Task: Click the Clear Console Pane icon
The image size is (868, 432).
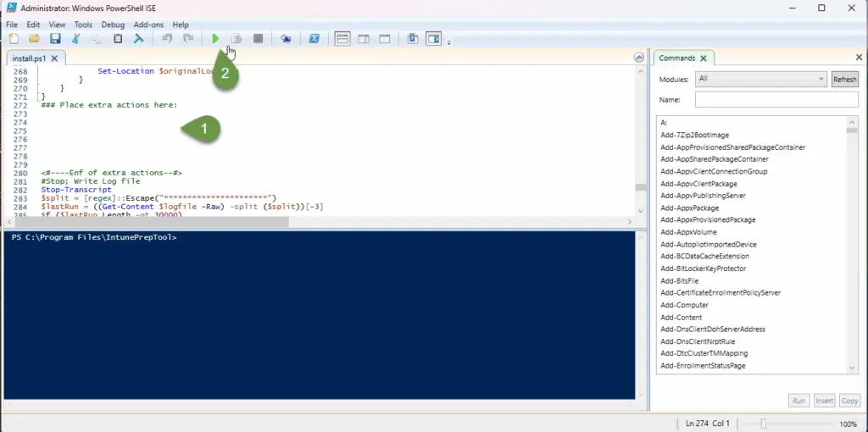Action: tap(138, 39)
